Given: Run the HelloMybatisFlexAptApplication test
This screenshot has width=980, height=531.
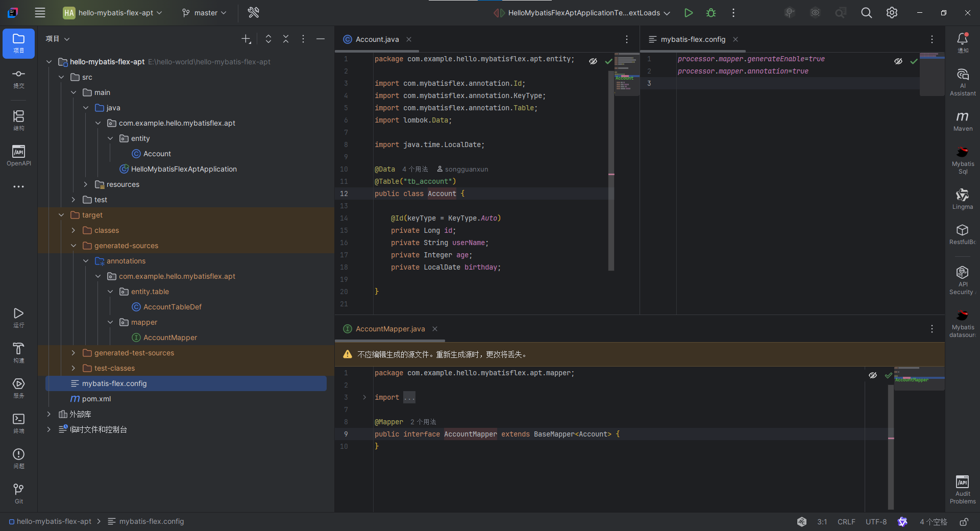Looking at the screenshot, I should (689, 13).
